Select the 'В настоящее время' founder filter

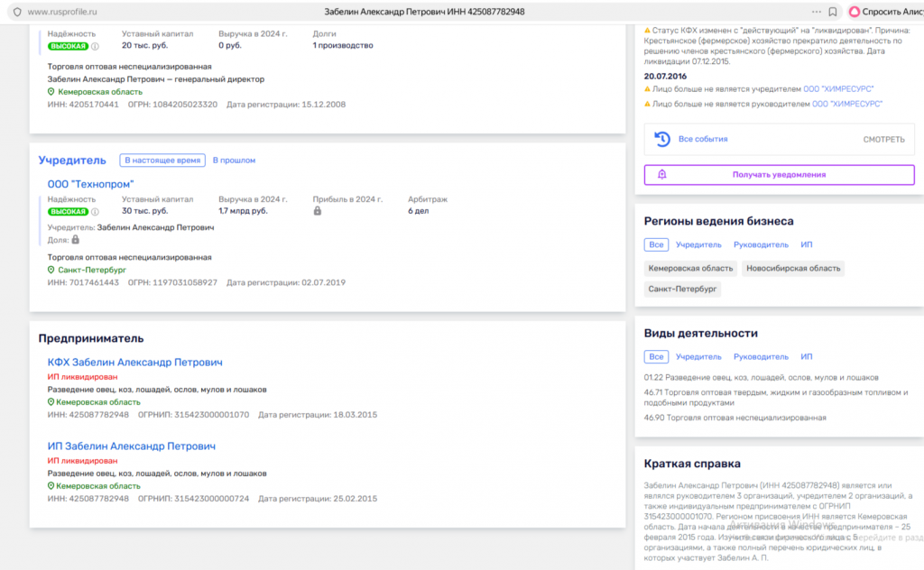click(x=162, y=161)
